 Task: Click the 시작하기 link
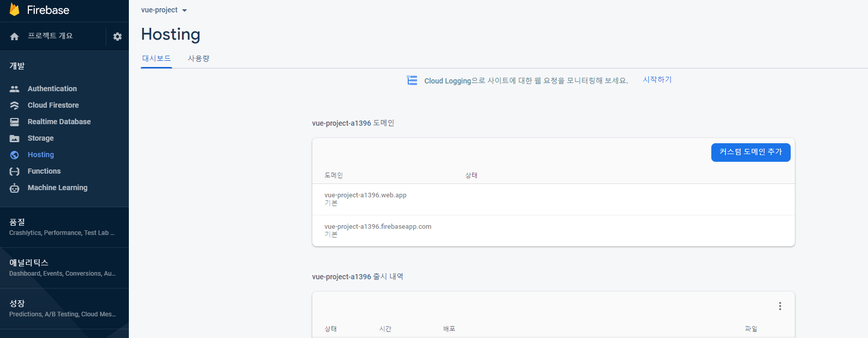tap(657, 79)
